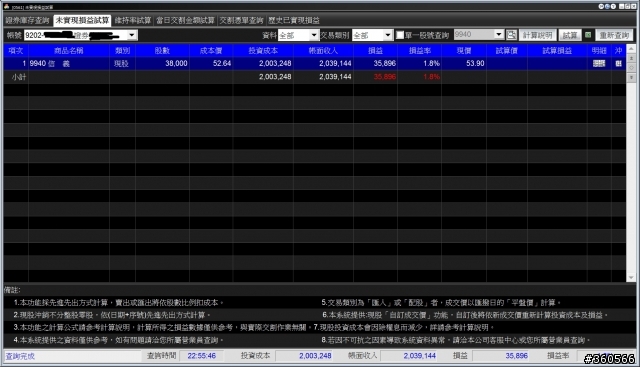Open the 9940 stock code dropdown

pyautogui.click(x=499, y=35)
